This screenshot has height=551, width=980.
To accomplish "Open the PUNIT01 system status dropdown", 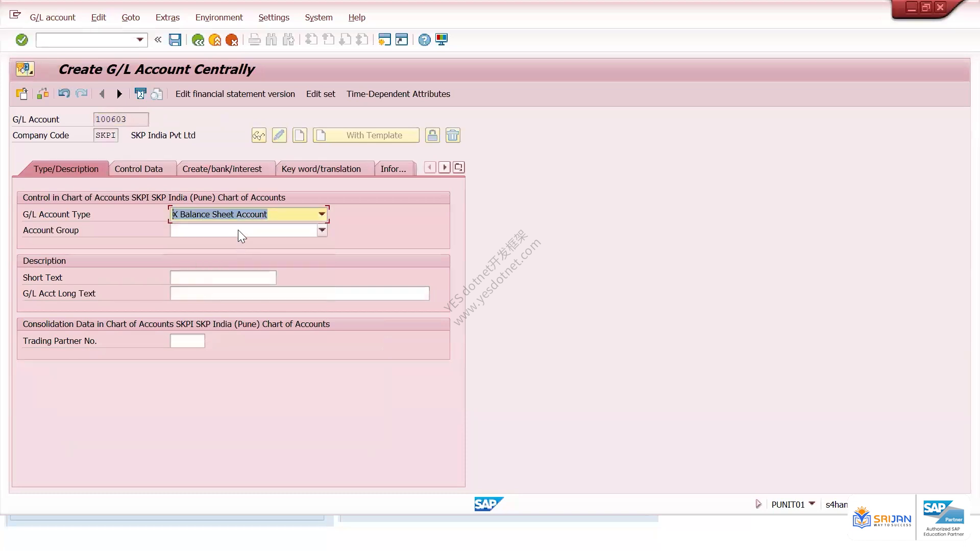I will click(812, 504).
